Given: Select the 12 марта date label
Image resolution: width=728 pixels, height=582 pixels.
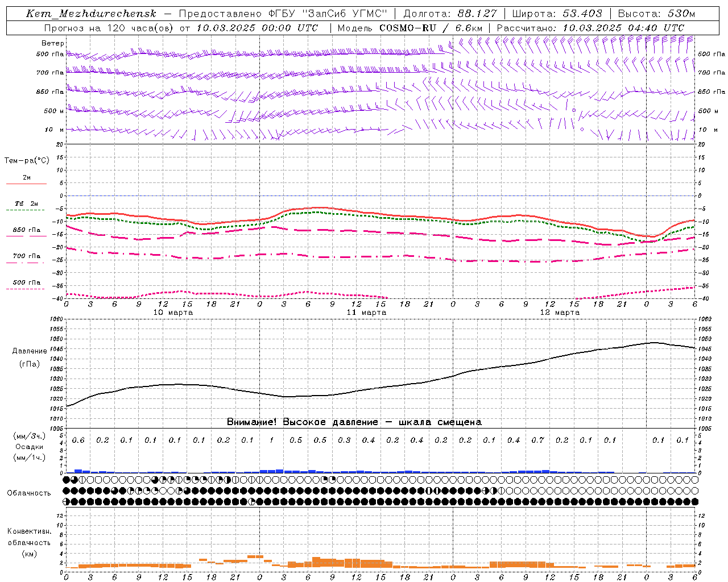Looking at the screenshot, I should (x=560, y=313).
